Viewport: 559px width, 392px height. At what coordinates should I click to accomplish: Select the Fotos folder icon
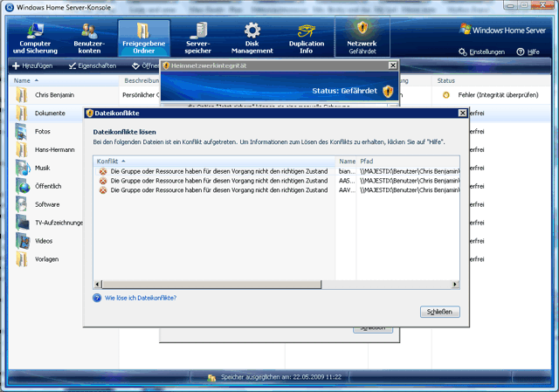21,132
